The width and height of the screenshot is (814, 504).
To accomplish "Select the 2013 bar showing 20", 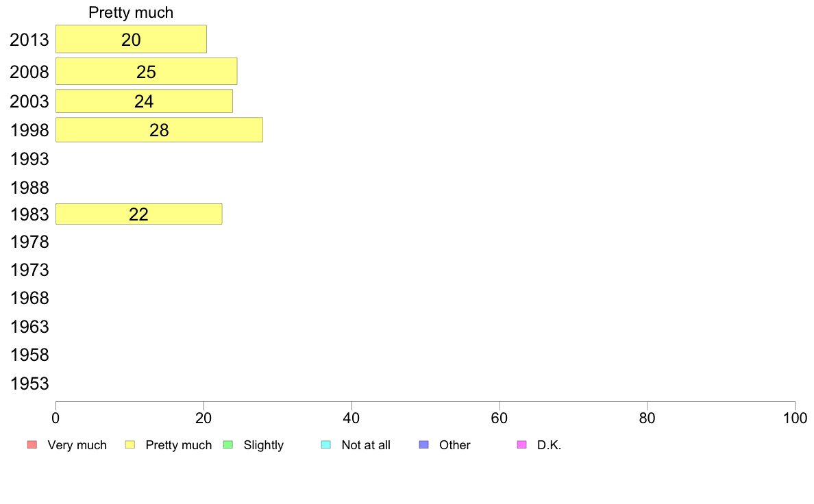I will click(x=132, y=39).
